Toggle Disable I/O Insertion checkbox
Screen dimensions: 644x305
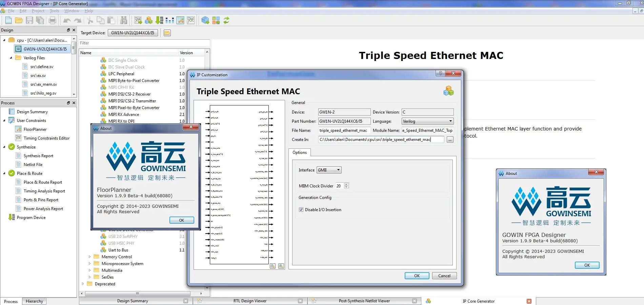click(301, 210)
